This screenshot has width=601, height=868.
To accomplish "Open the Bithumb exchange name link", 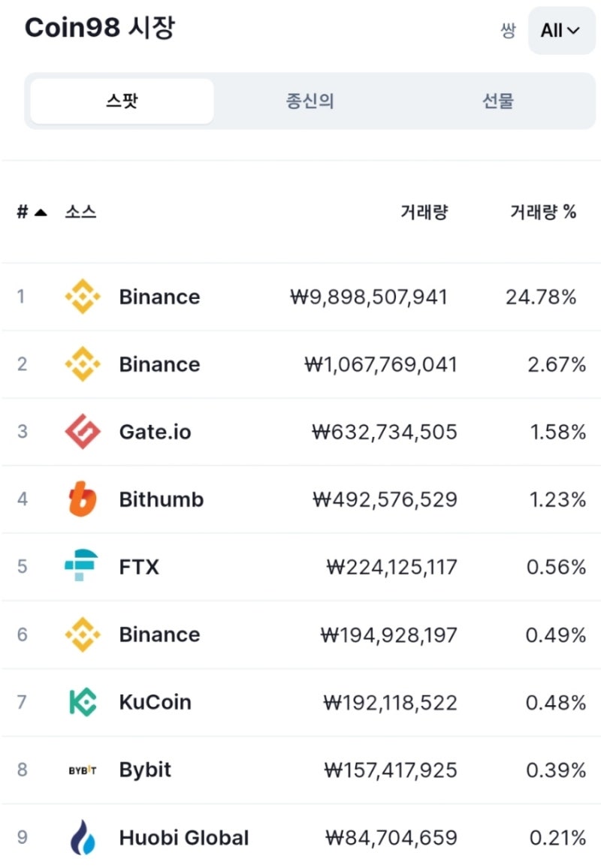I will (161, 499).
